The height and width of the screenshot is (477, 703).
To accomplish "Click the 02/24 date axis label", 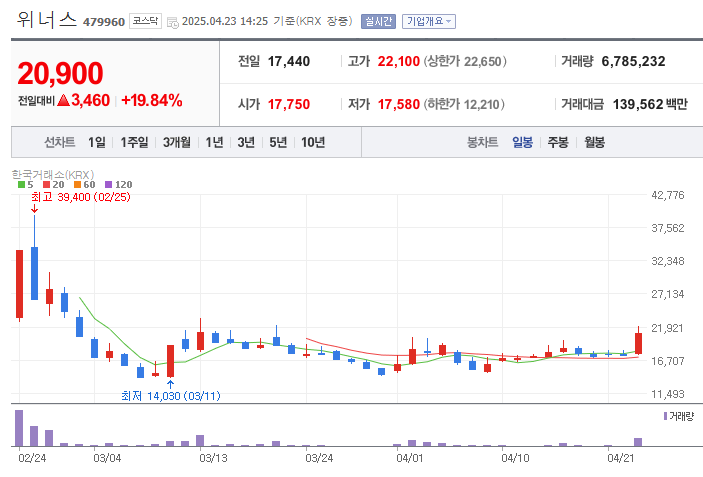I will [x=32, y=458].
